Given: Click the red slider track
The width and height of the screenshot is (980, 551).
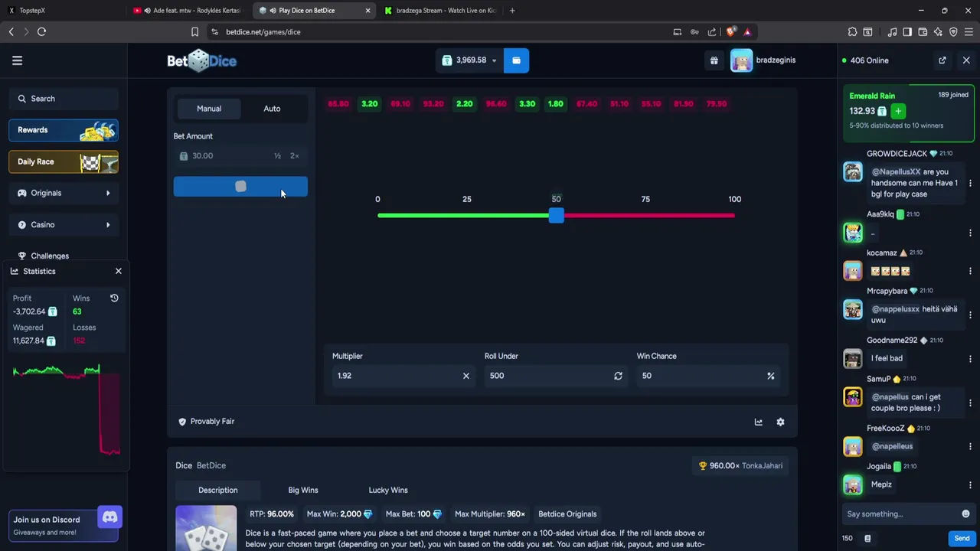Looking at the screenshot, I should pyautogui.click(x=649, y=216).
